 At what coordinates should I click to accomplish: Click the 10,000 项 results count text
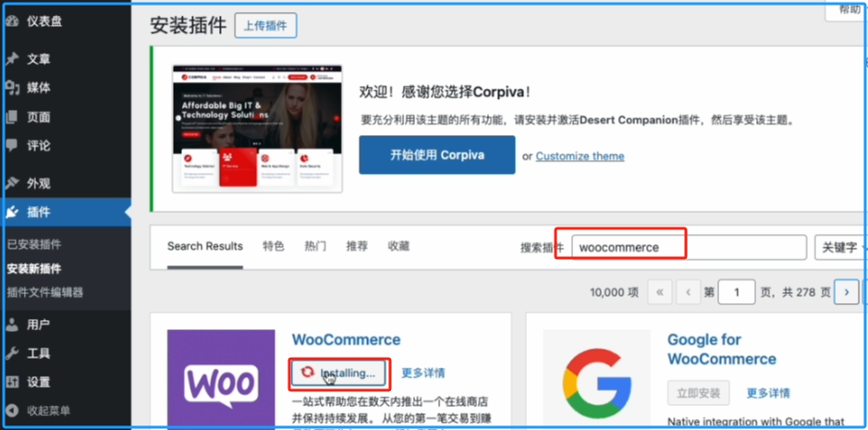click(x=615, y=292)
